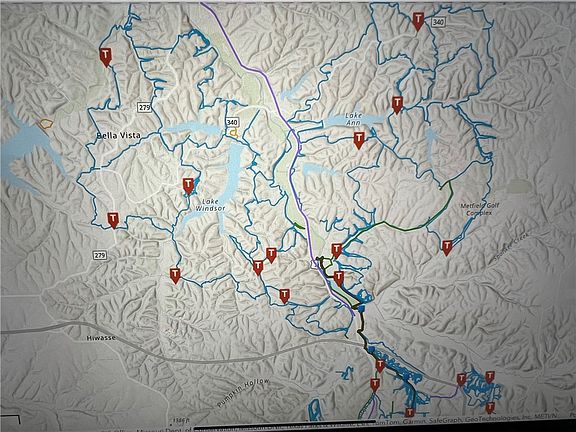This screenshot has height=432, width=576.
Task: Select the trailhead marker northwest of Bella Vista
Action: click(x=106, y=58)
